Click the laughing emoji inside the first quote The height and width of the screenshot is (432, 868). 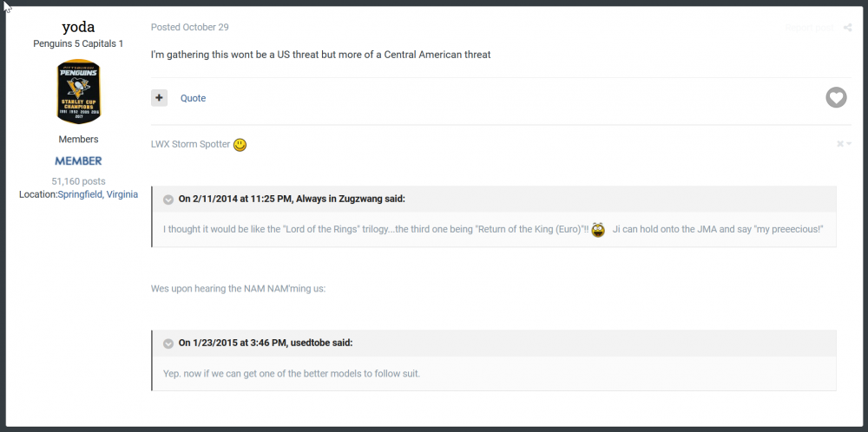click(598, 230)
